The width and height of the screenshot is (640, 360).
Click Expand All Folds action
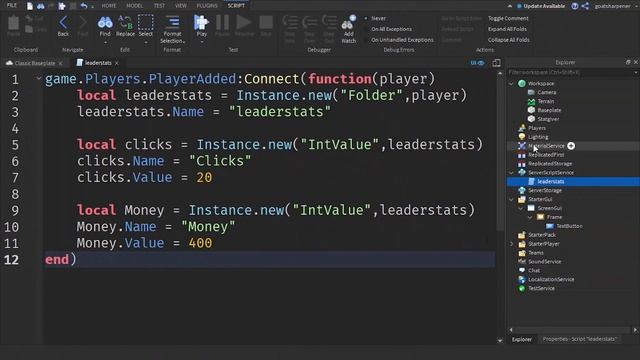tap(507, 29)
